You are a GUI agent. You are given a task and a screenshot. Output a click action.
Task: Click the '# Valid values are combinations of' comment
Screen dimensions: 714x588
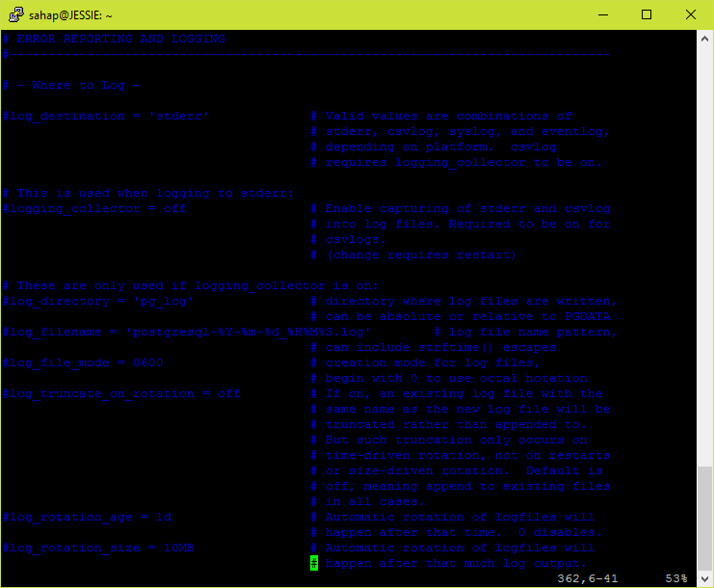click(x=441, y=116)
